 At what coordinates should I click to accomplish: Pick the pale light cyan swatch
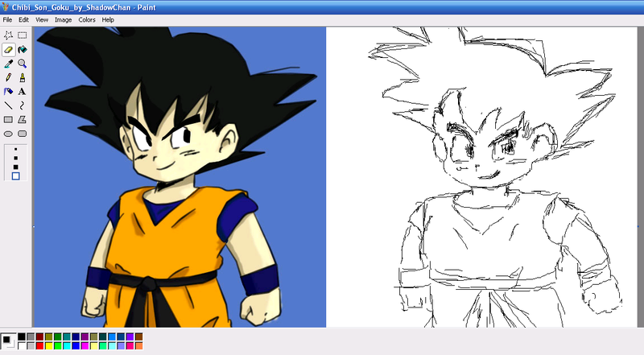112,345
